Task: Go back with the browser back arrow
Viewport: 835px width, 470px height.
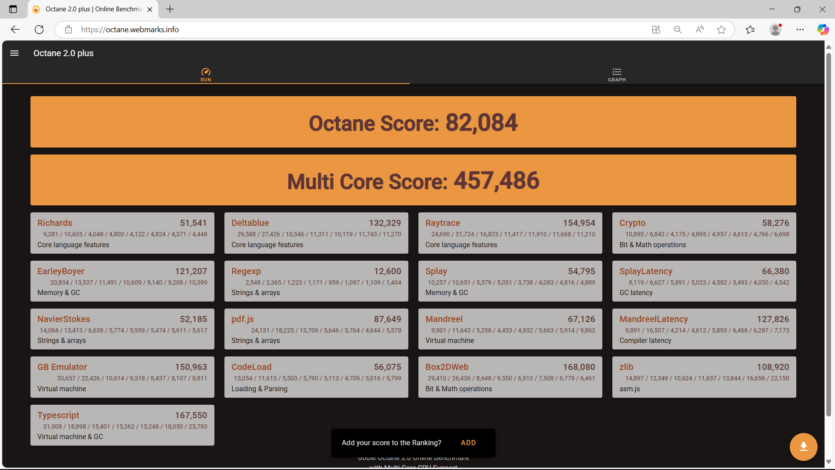Action: [15, 30]
